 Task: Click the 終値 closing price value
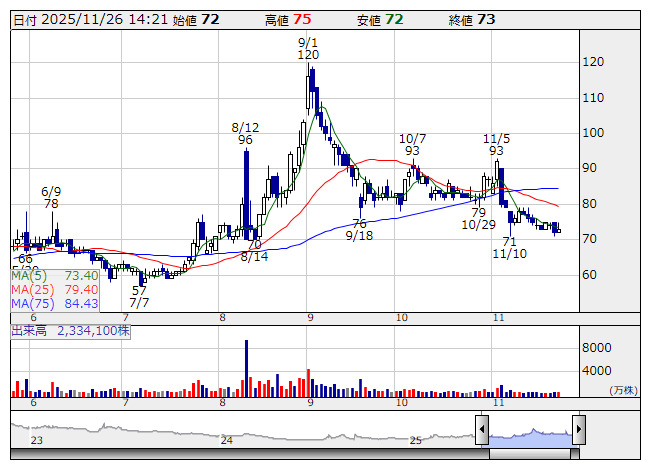[486, 19]
